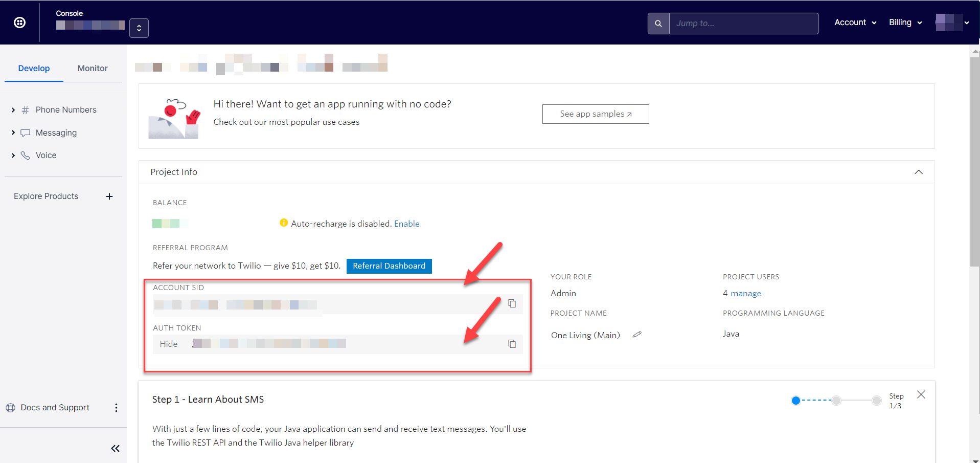The height and width of the screenshot is (463, 980).
Task: Click the Voice phone icon
Action: click(x=25, y=156)
